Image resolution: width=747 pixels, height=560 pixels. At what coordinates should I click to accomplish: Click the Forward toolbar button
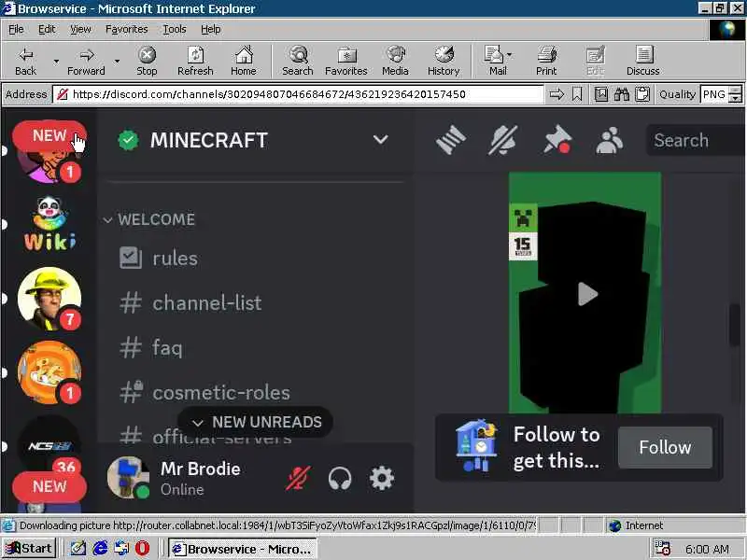86,61
